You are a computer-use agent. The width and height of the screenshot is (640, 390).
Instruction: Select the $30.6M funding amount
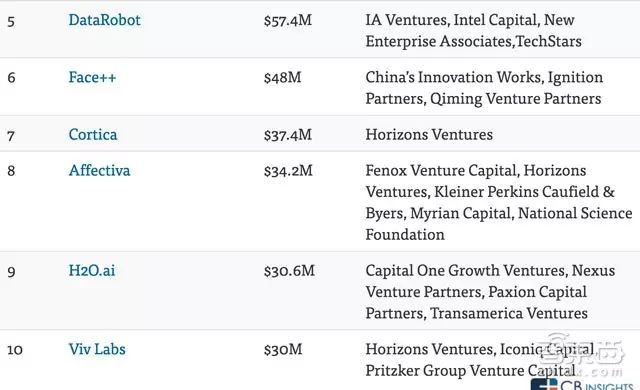[x=289, y=270]
